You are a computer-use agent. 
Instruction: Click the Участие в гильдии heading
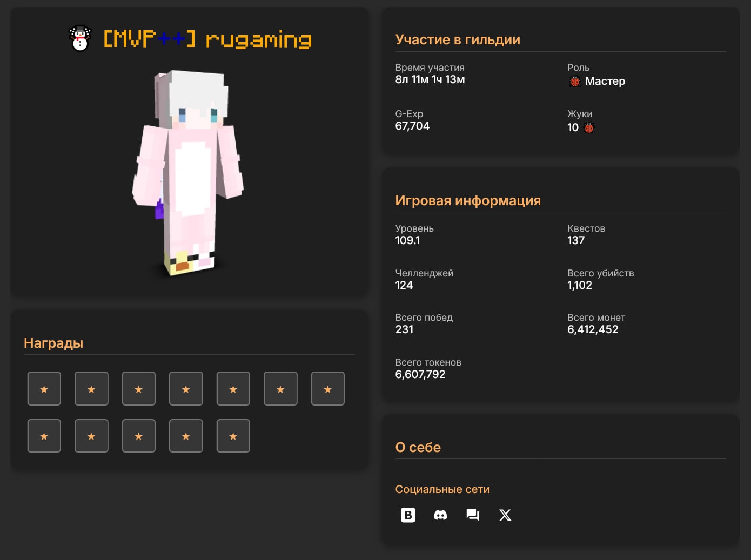pos(458,39)
